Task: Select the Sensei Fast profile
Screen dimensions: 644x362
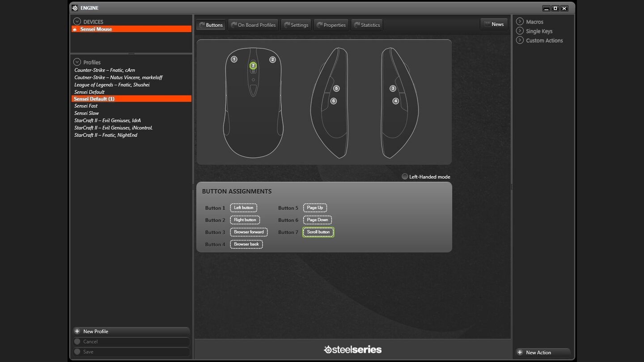Action: [86, 106]
